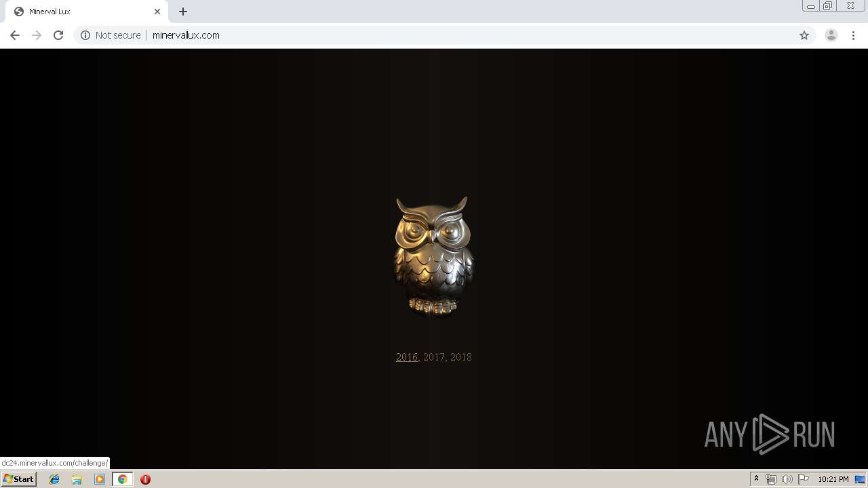Select the Minerval Lux tab
Viewport: 868px width, 488px height.
[87, 12]
